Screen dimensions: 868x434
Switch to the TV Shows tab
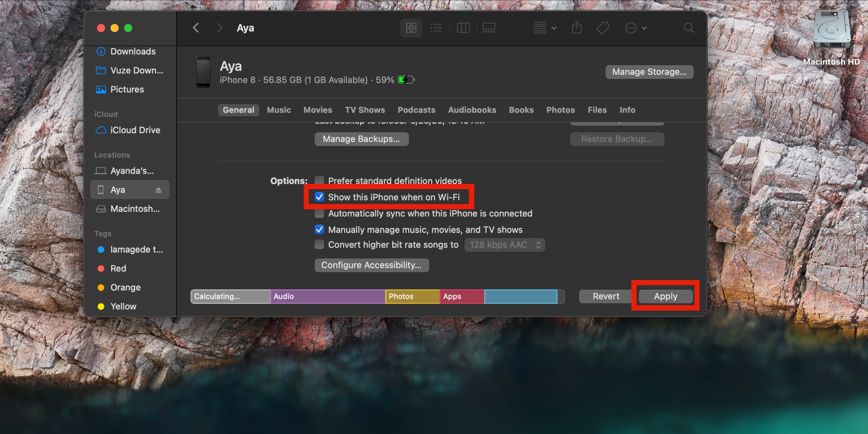(365, 110)
